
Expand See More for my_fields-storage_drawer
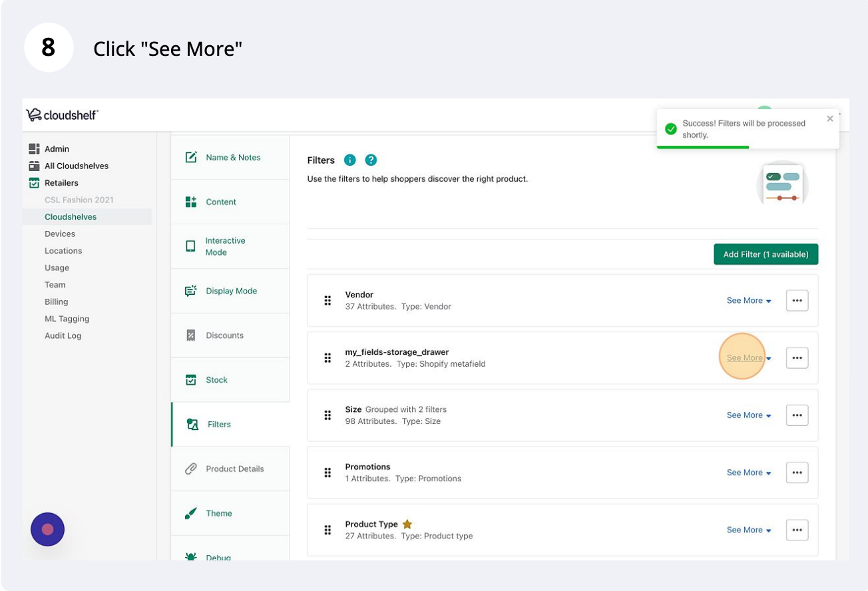[x=749, y=358]
